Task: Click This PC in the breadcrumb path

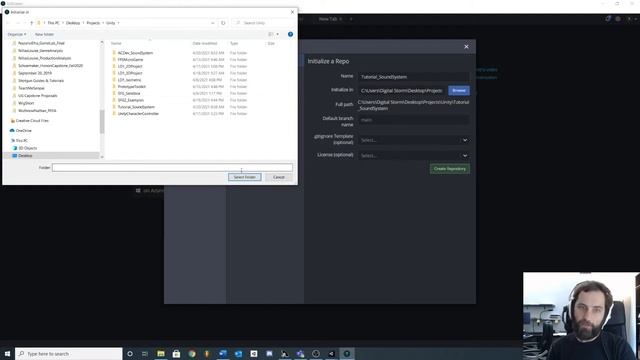Action: (53, 23)
